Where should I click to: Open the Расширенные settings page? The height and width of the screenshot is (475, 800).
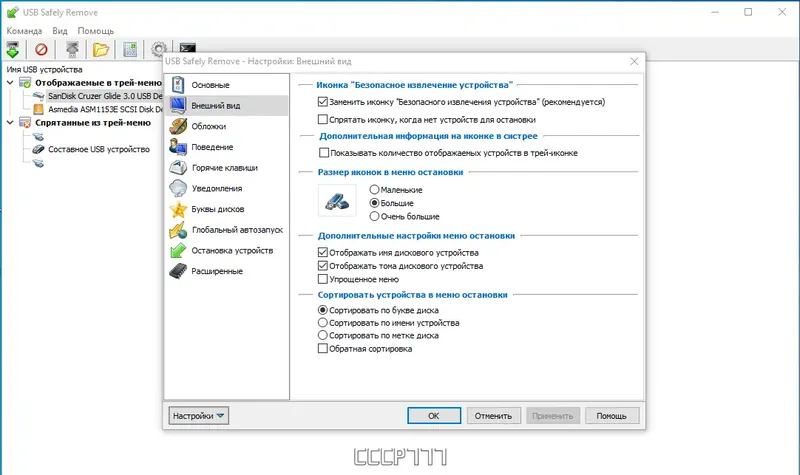227,271
